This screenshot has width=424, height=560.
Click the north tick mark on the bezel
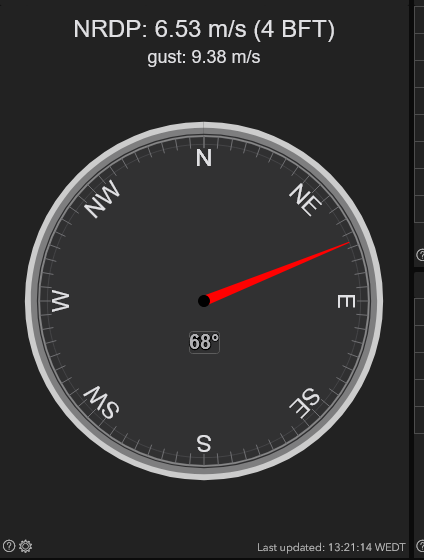tap(204, 131)
